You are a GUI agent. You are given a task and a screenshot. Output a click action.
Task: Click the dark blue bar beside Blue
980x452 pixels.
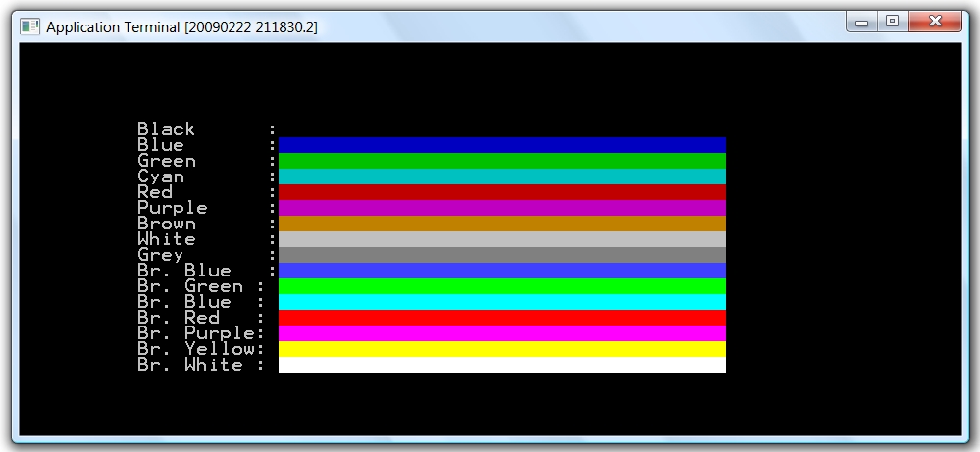coord(501,145)
